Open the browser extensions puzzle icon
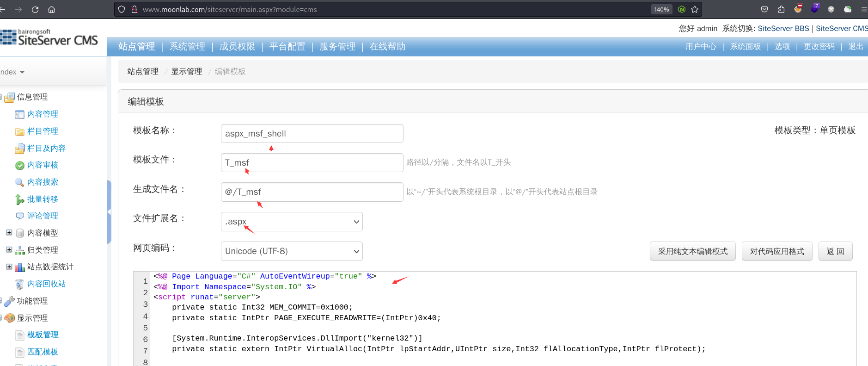Screen dimensions: 868x366 pos(781,9)
